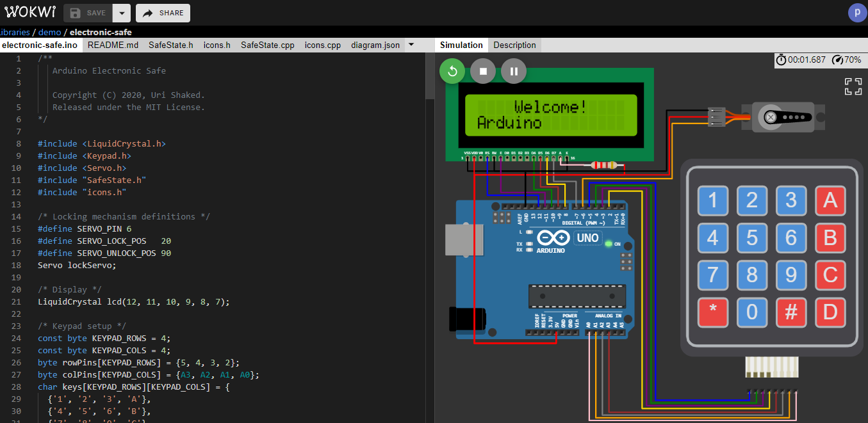Switch to the Simulation tab

click(x=461, y=45)
